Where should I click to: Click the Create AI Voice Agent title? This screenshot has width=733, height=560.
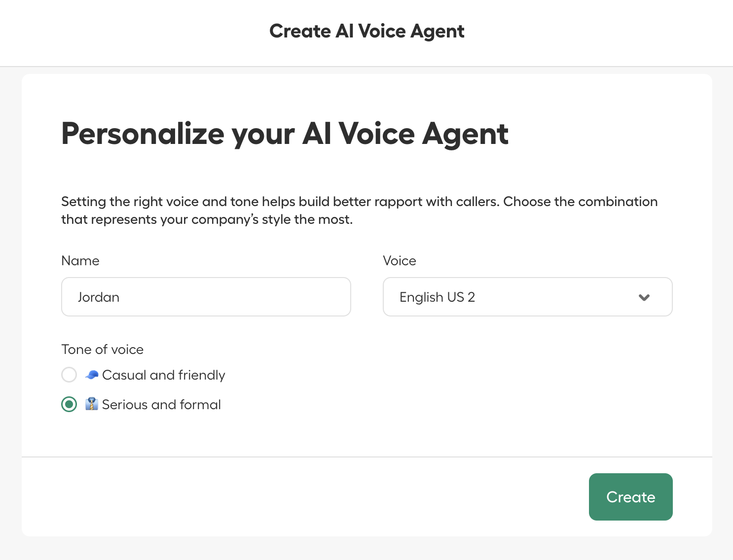pos(366,31)
